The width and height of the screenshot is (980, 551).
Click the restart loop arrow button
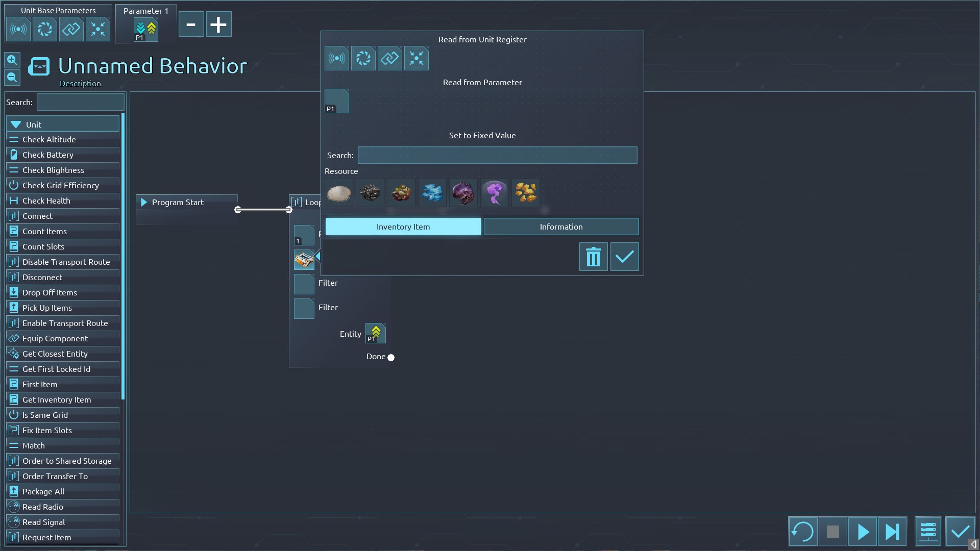tap(802, 532)
